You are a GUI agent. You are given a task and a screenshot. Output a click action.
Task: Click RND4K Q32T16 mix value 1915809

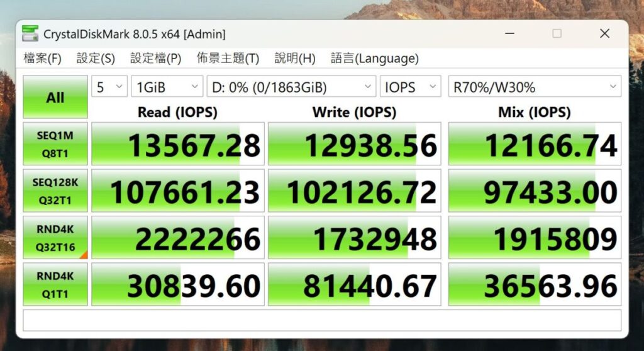(535, 238)
